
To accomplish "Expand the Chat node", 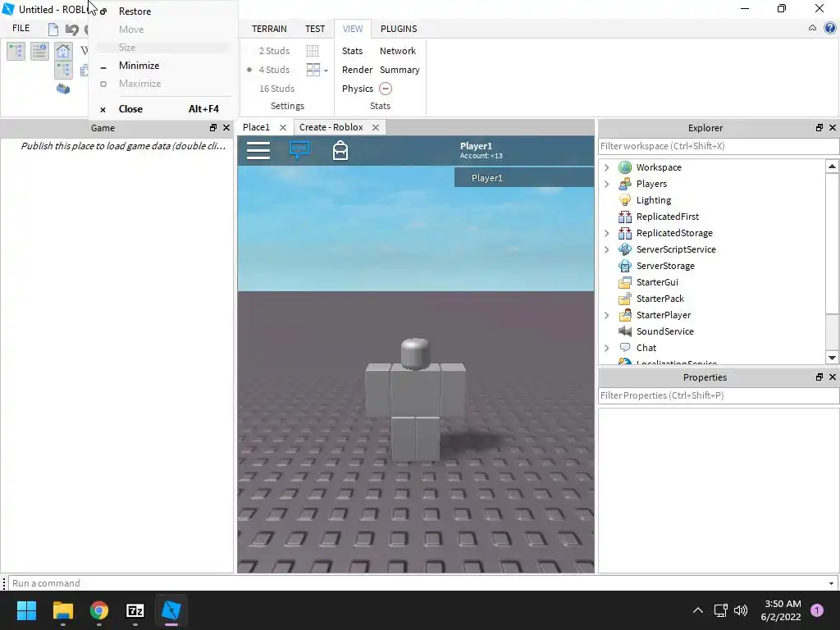I will (x=606, y=348).
